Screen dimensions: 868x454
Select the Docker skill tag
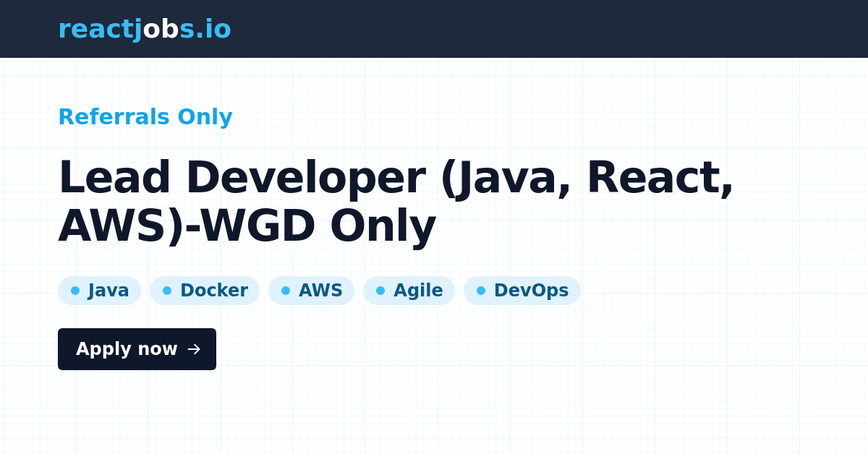click(205, 290)
